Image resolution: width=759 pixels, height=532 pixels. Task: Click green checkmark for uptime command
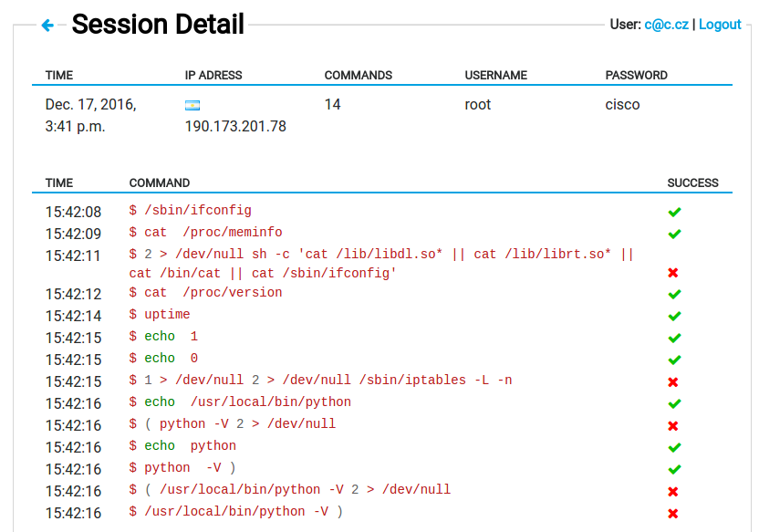click(674, 316)
